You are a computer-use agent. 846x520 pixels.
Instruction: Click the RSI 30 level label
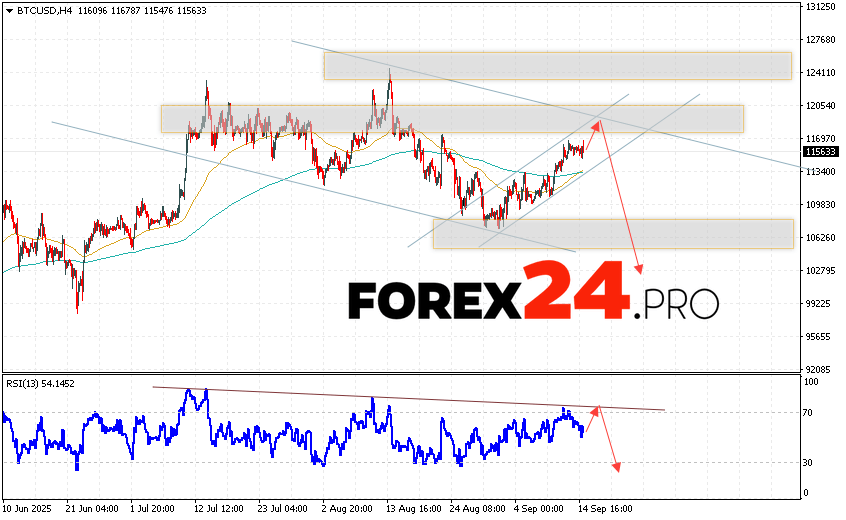click(810, 462)
